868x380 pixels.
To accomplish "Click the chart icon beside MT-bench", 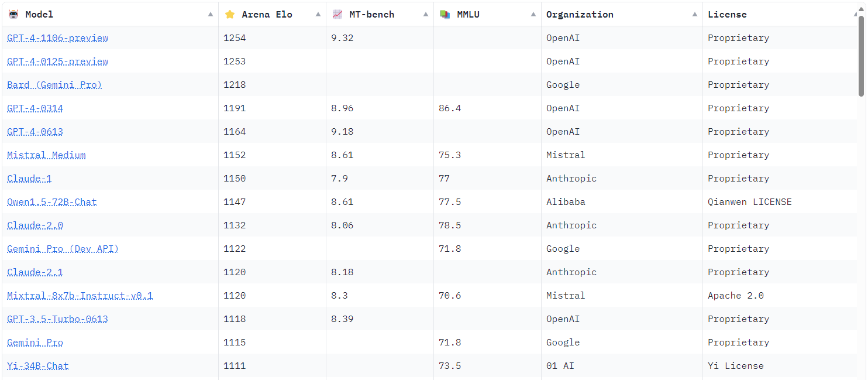I will click(x=337, y=15).
